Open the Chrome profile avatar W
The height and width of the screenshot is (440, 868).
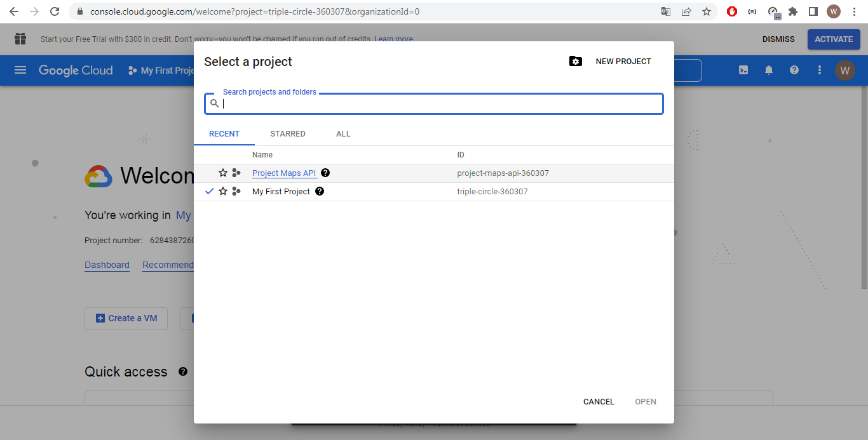click(x=834, y=11)
